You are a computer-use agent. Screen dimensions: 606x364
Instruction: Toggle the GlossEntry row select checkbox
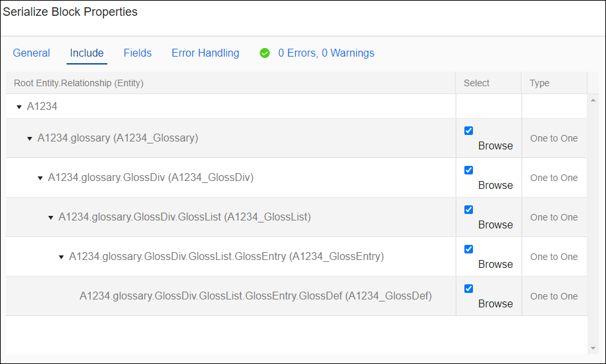pyautogui.click(x=468, y=249)
